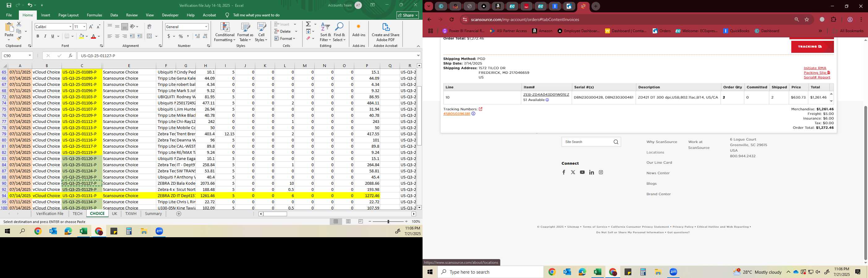Apply the red font color A
This screenshot has width=868, height=278.
pos(93,36)
